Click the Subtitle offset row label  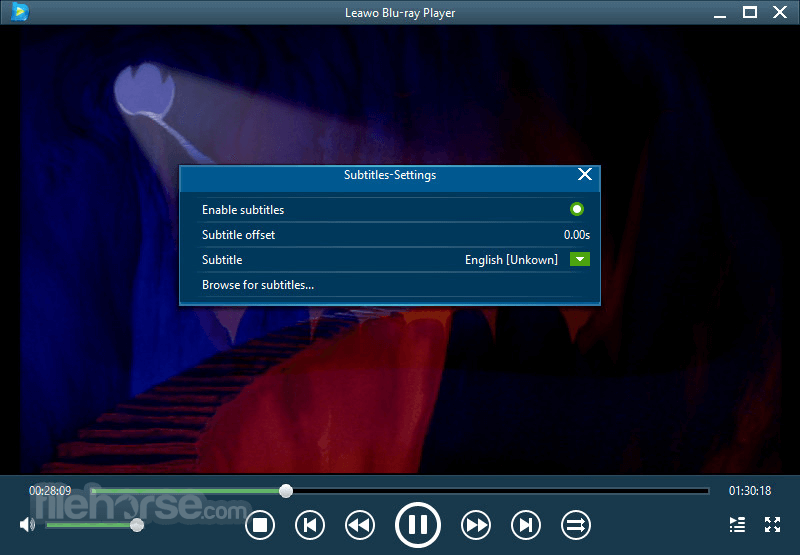pyautogui.click(x=238, y=235)
